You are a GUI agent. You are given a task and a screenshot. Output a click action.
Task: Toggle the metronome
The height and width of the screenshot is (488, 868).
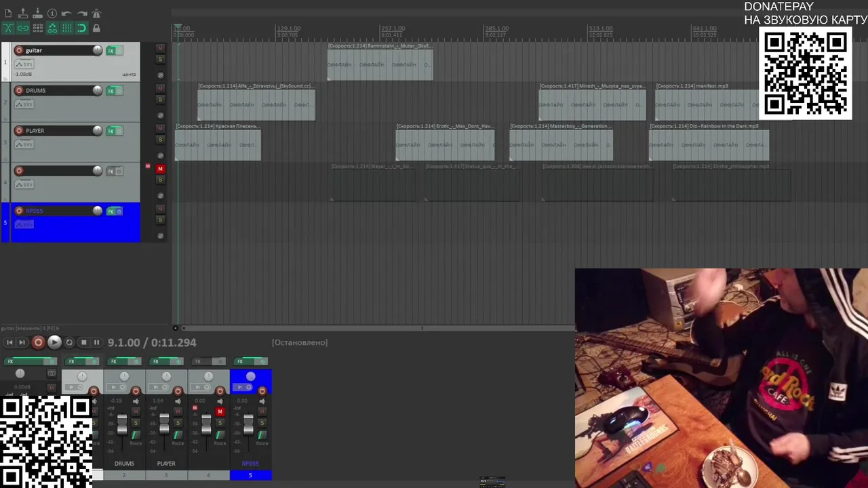coord(96,14)
